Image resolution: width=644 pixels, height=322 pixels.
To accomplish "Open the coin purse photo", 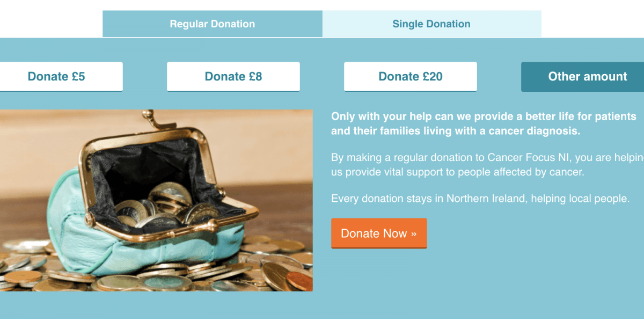I will 156,201.
